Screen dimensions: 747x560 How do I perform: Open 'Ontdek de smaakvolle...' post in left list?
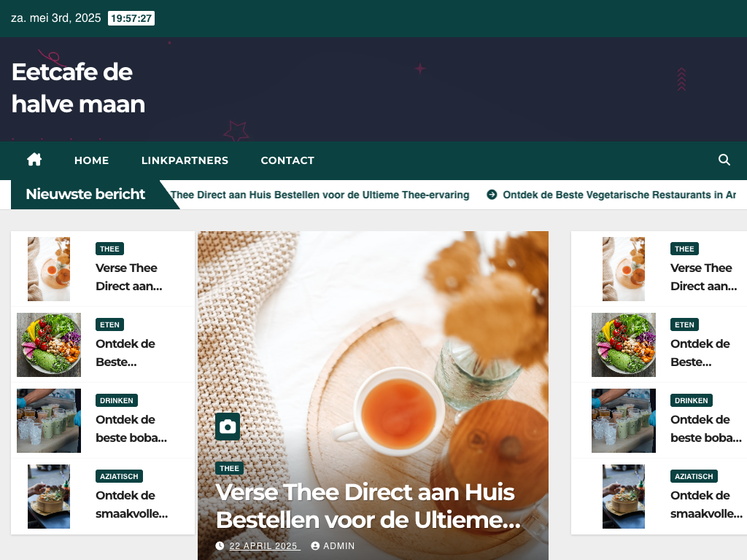pos(131,505)
